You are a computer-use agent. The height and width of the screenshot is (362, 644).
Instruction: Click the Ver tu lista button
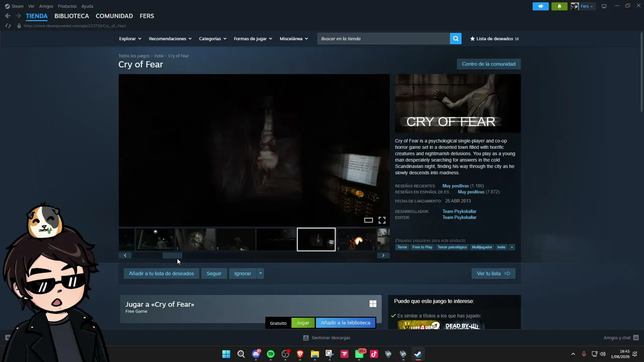tap(493, 274)
